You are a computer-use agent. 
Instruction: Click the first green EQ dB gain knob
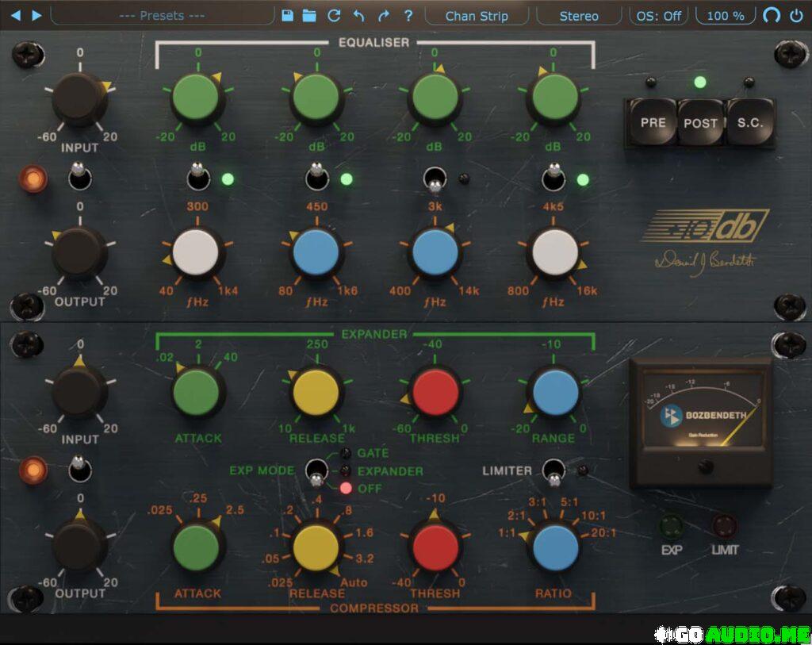click(197, 98)
